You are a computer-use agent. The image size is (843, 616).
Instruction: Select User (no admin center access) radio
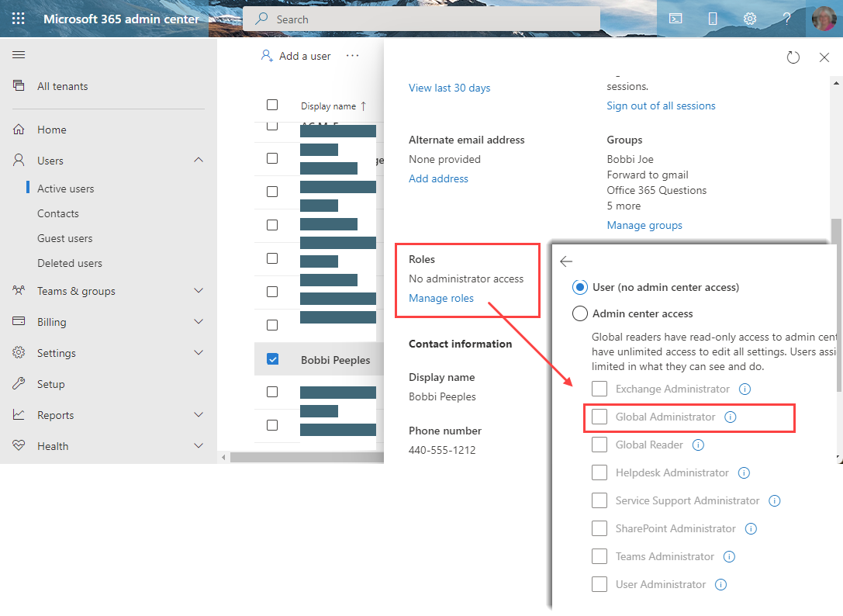click(x=579, y=287)
